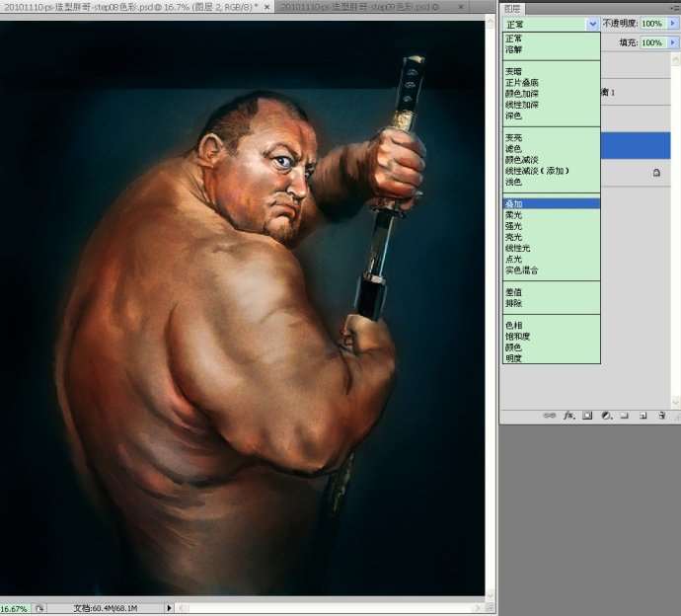Click the 图层 panel tab
This screenshot has height=616, width=681.
point(512,9)
